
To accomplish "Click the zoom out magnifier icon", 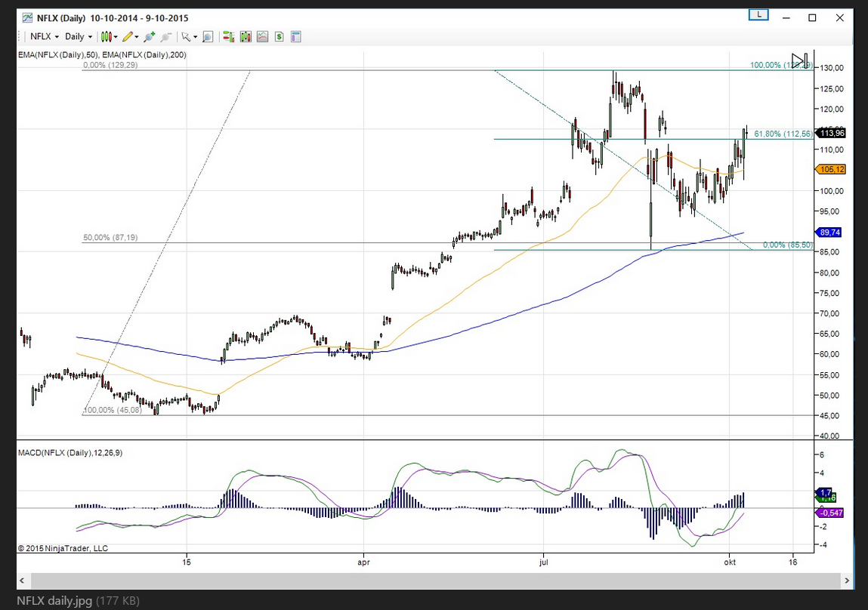I will pyautogui.click(x=165, y=37).
